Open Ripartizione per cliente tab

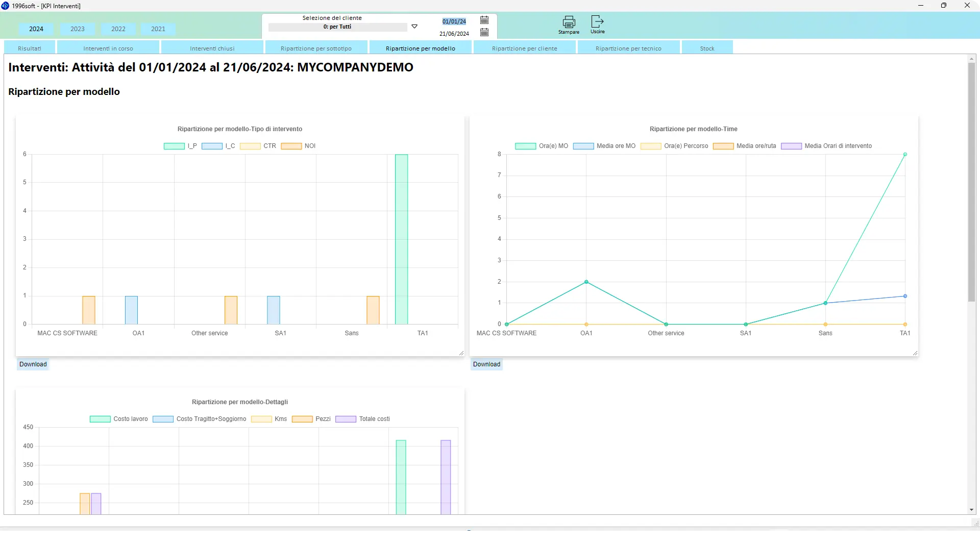[525, 48]
